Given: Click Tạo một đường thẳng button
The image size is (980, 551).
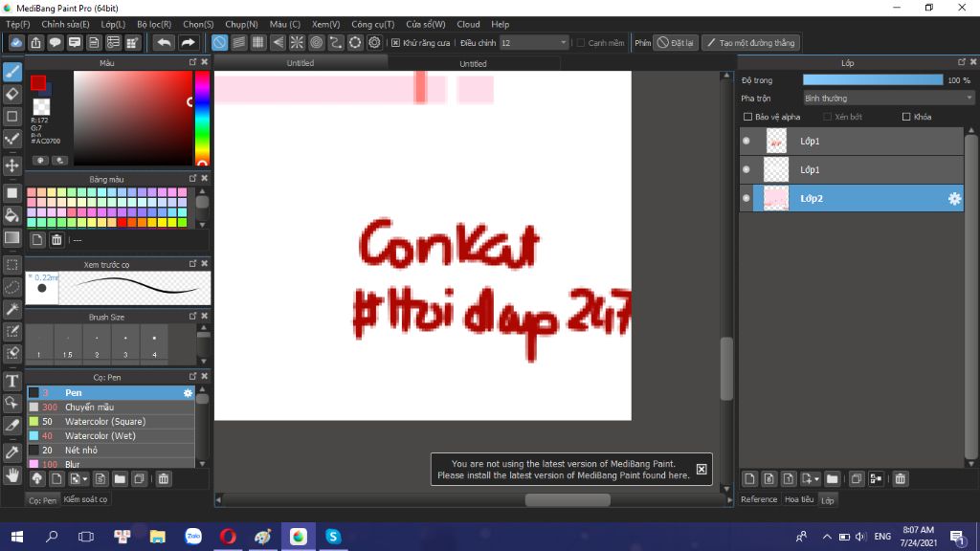Looking at the screenshot, I should point(750,43).
